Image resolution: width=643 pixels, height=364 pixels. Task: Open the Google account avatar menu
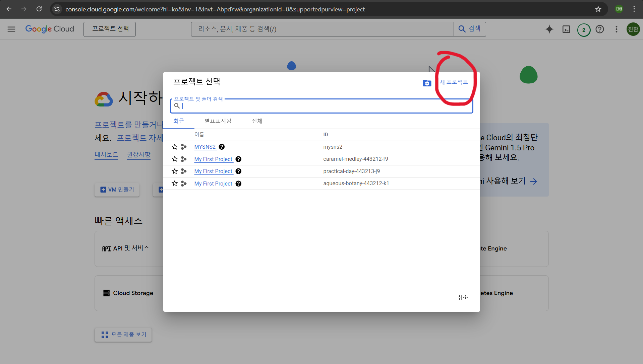pos(633,29)
